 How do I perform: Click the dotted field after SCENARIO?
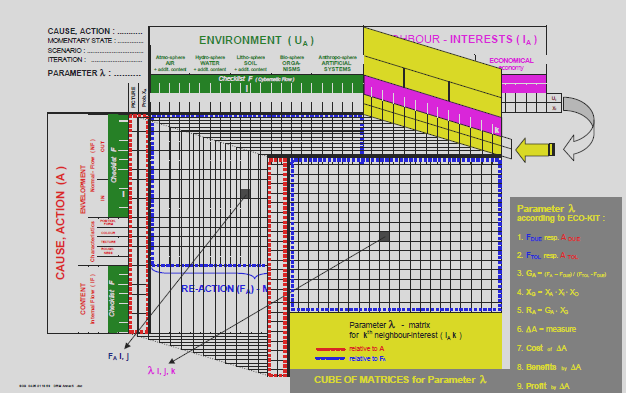coord(115,51)
